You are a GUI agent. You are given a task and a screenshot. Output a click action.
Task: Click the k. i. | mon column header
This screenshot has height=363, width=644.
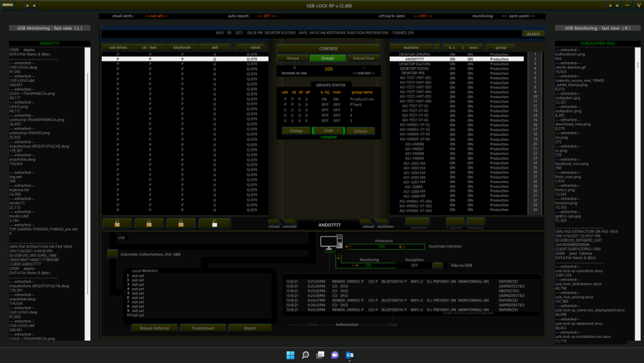[x=462, y=47]
